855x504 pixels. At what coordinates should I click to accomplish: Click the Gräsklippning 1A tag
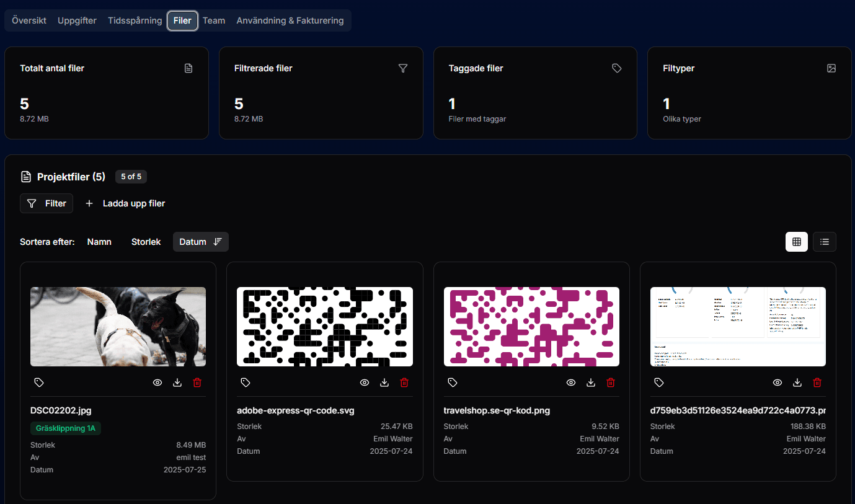click(x=66, y=428)
